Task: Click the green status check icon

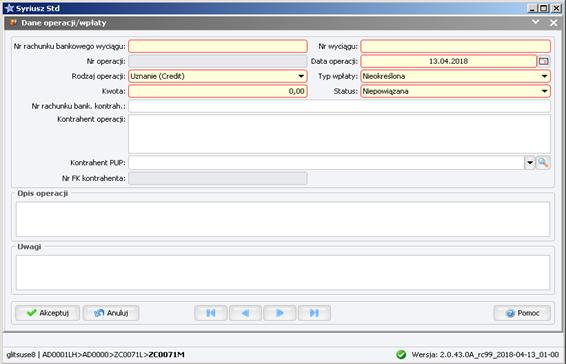Action: (x=401, y=355)
